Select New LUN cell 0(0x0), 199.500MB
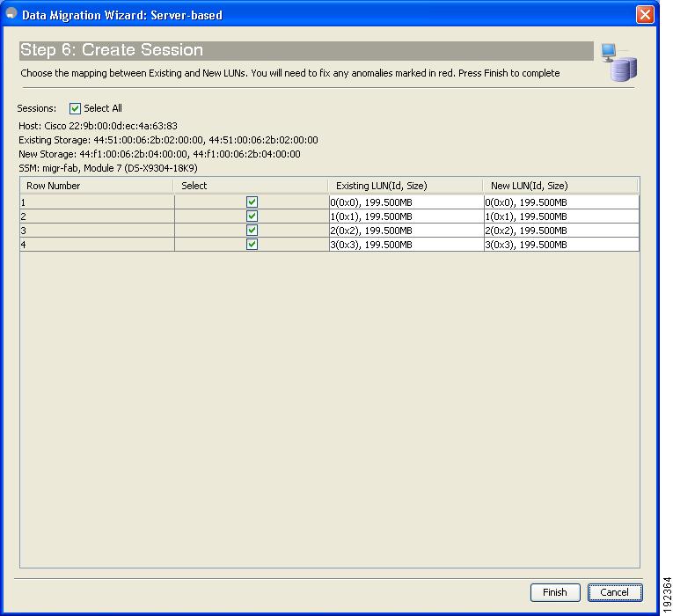The height and width of the screenshot is (616, 673). (561, 202)
